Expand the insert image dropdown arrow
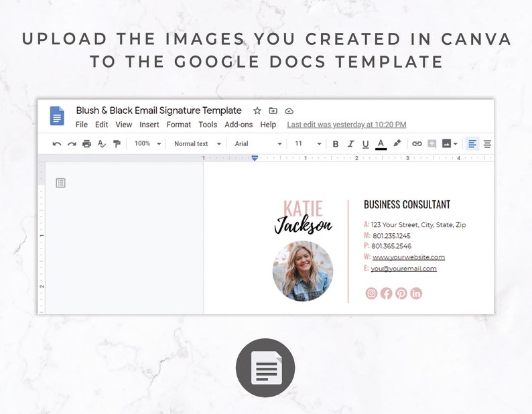Image resolution: width=532 pixels, height=414 pixels. pyautogui.click(x=456, y=144)
